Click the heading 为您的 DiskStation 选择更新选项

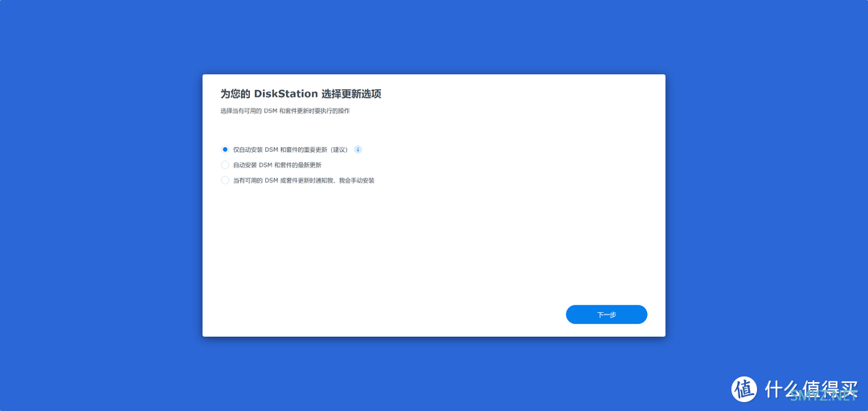tap(301, 94)
